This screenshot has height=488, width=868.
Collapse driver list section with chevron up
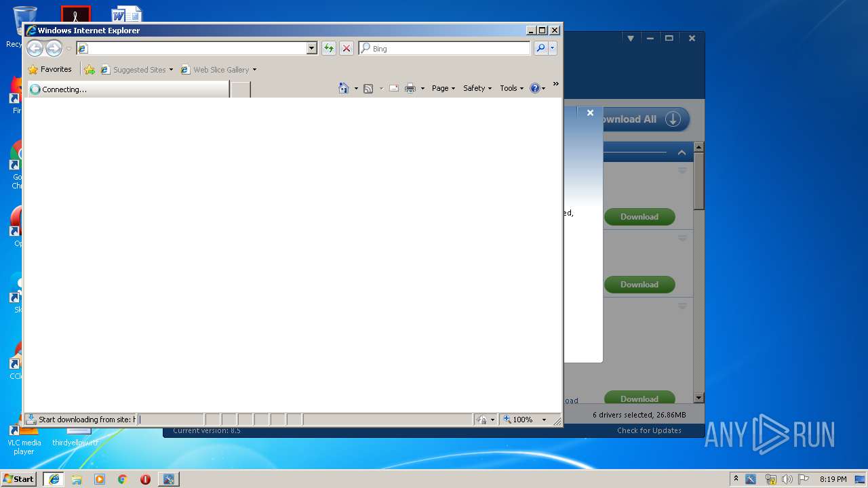point(682,152)
